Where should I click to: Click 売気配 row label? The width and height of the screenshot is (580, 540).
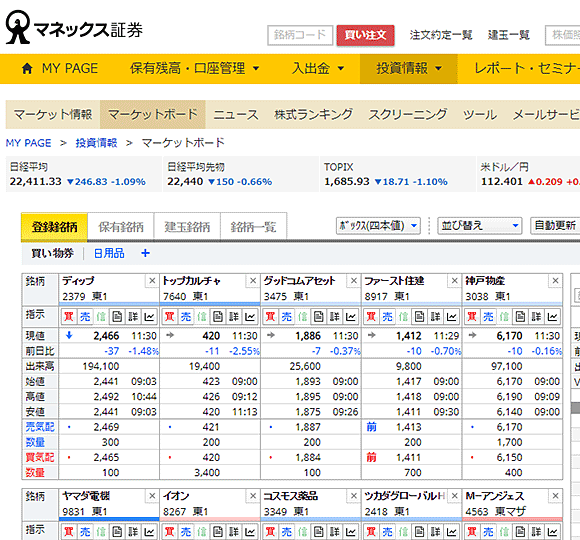(40, 427)
